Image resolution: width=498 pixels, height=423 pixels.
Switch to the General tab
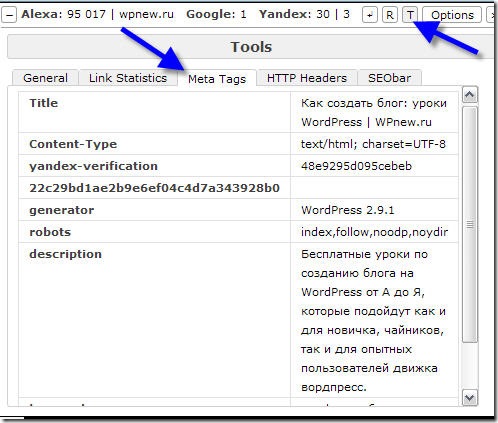coord(46,78)
